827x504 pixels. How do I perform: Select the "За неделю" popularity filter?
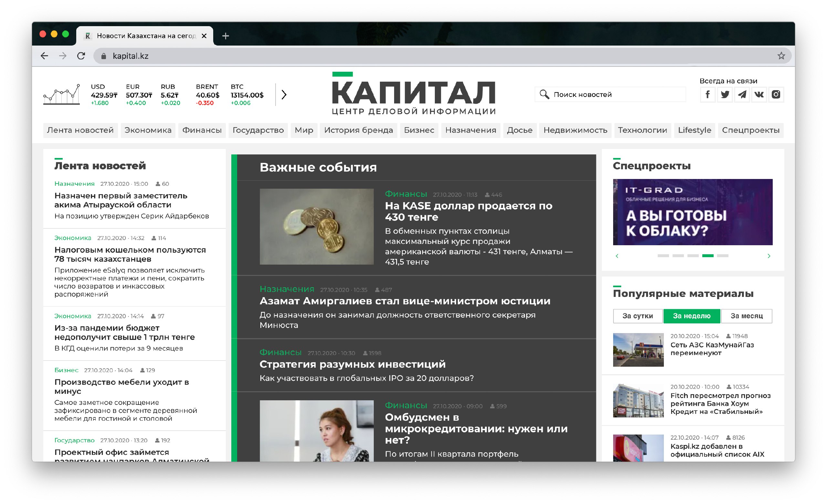(691, 316)
